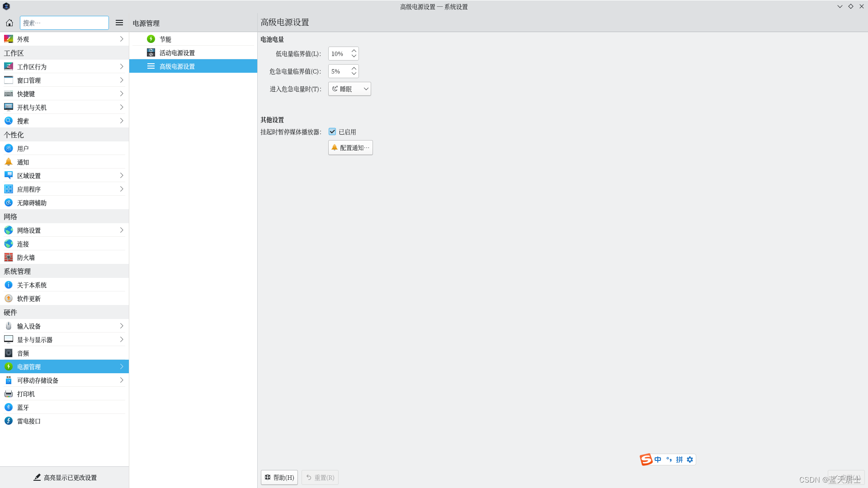Click the 打印机 printer icon
Viewport: 868px width, 488px height.
9,394
